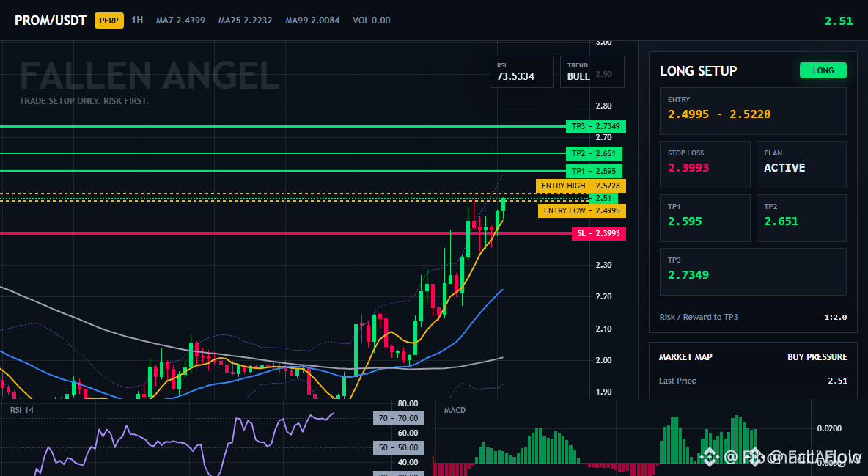This screenshot has height=476, width=868.
Task: Click the RSI 50 50.00 level tag
Action: tap(399, 447)
